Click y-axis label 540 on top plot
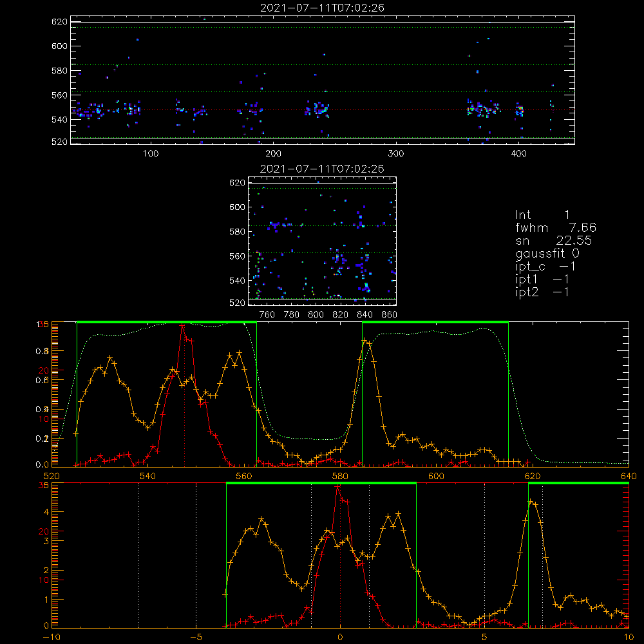Screen dimensions: 644x644 pos(59,120)
